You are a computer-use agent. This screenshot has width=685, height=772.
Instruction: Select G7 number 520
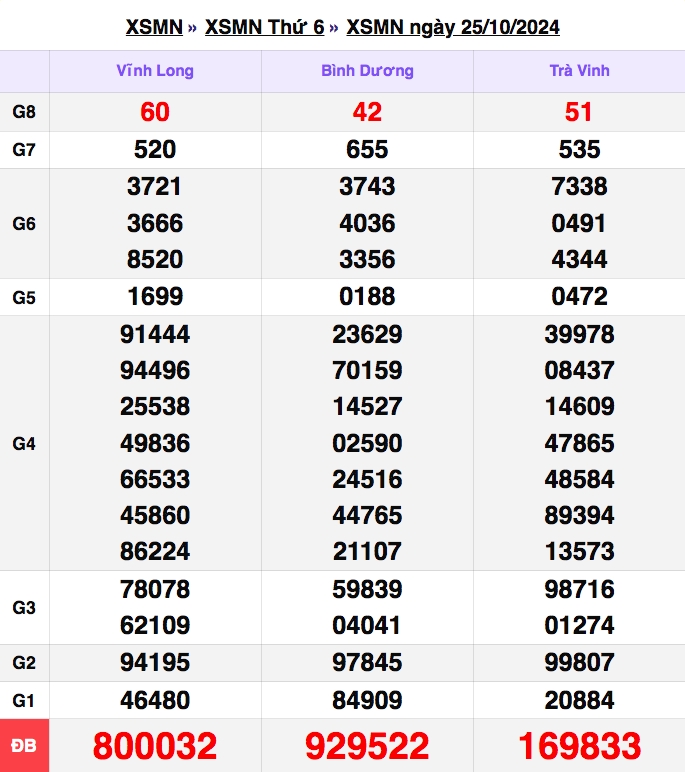point(155,149)
